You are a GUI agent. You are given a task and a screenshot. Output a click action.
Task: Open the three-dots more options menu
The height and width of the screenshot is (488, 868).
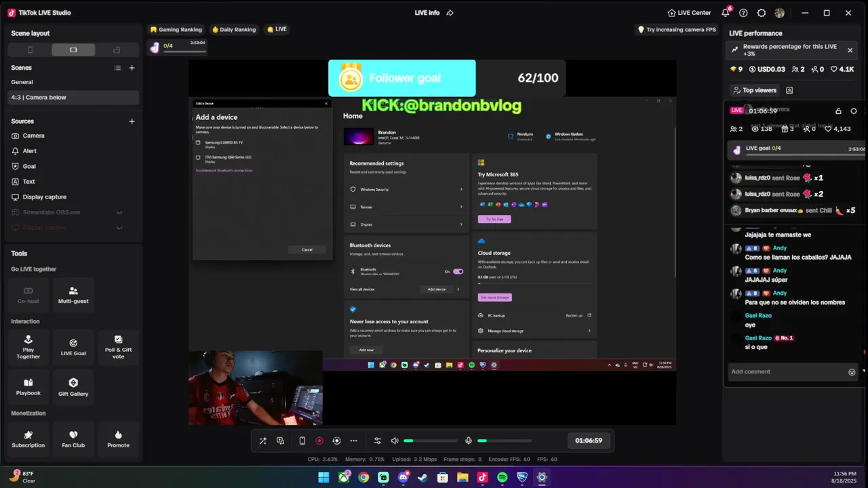click(x=353, y=441)
